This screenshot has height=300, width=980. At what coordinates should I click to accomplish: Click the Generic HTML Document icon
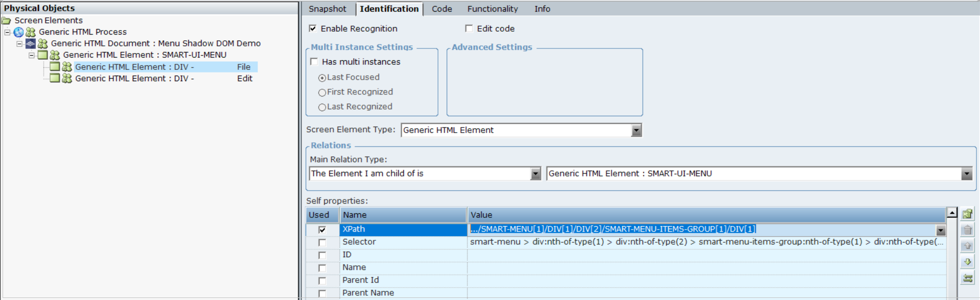coord(31,44)
